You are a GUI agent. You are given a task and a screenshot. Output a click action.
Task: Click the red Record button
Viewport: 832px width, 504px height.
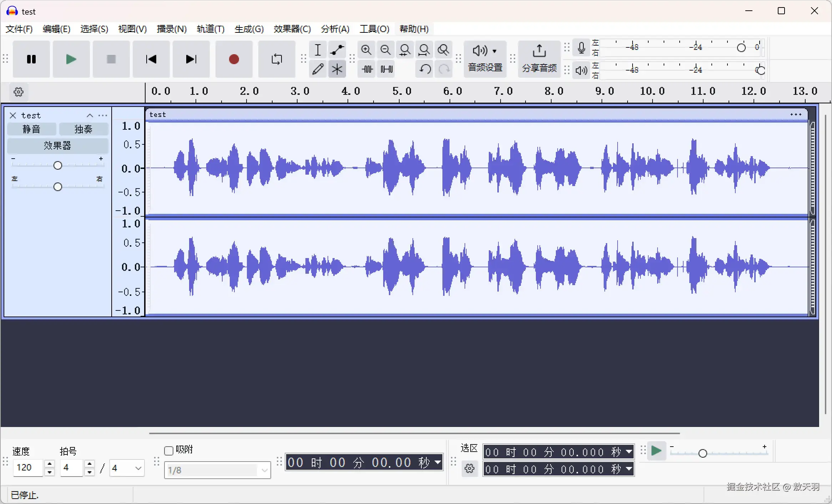234,59
